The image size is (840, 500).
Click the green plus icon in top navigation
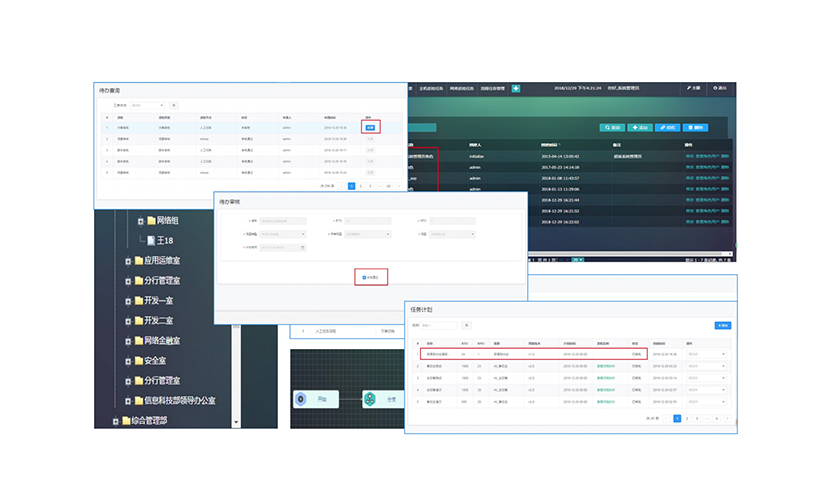pos(516,89)
